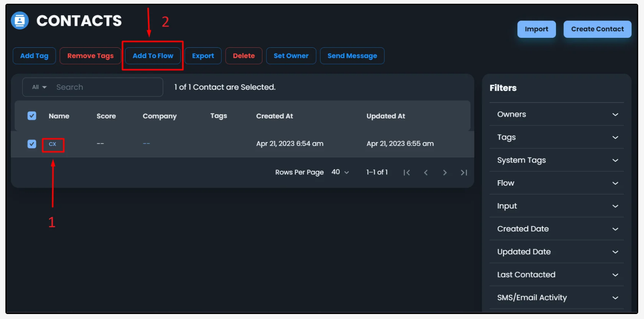Image resolution: width=644 pixels, height=319 pixels.
Task: Click the Contacts logo icon
Action: [x=20, y=20]
